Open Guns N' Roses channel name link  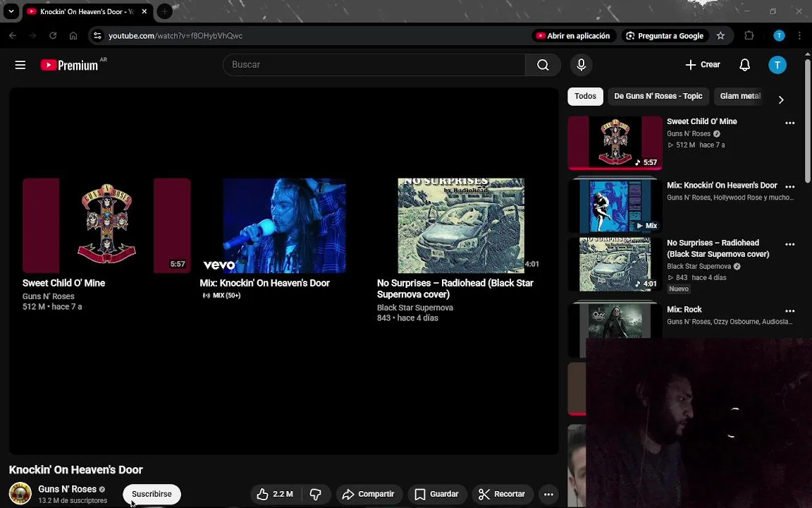click(68, 489)
